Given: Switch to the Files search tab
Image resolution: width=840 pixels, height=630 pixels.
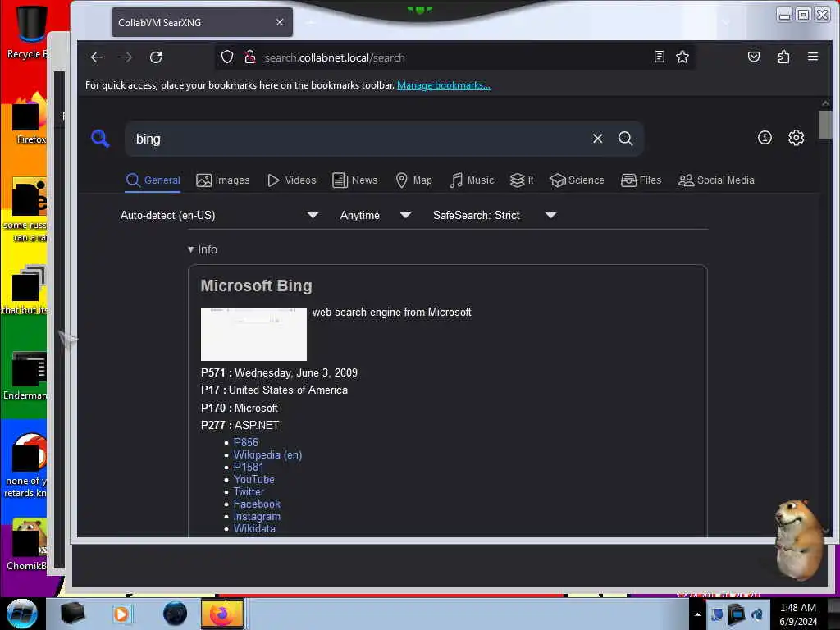Looking at the screenshot, I should pyautogui.click(x=641, y=180).
